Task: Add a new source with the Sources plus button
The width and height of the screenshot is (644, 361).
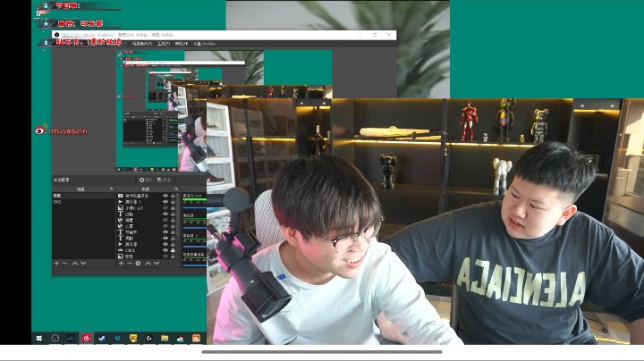Action: (x=121, y=263)
